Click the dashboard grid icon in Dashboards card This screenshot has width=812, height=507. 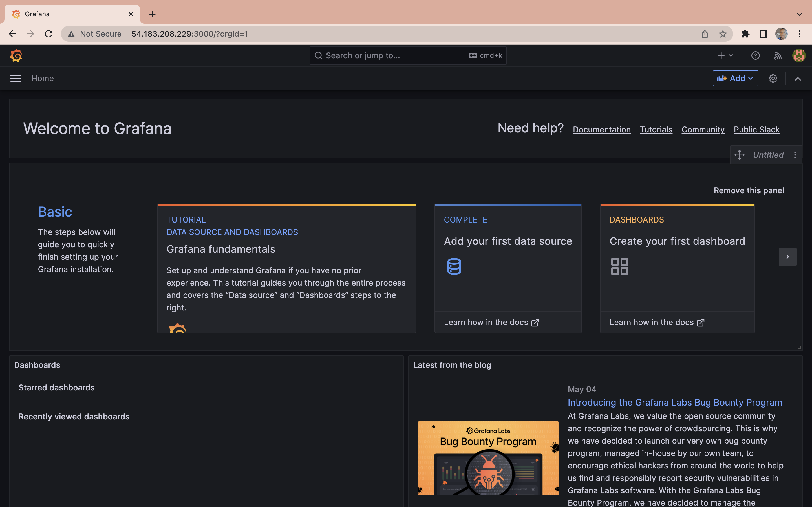pos(619,266)
